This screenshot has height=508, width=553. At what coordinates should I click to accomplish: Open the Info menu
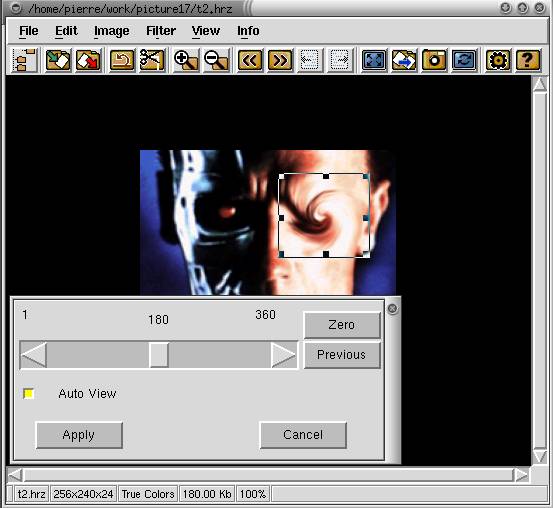[248, 31]
